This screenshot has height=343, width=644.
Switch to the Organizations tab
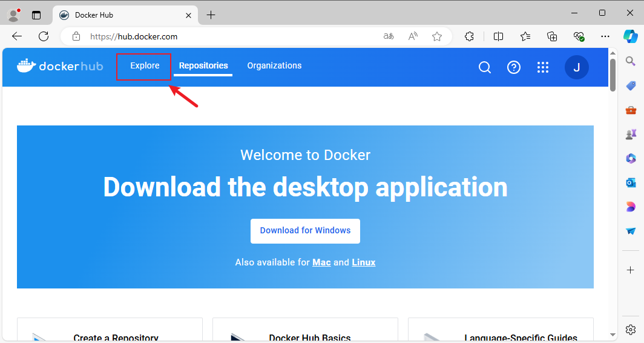[274, 66]
